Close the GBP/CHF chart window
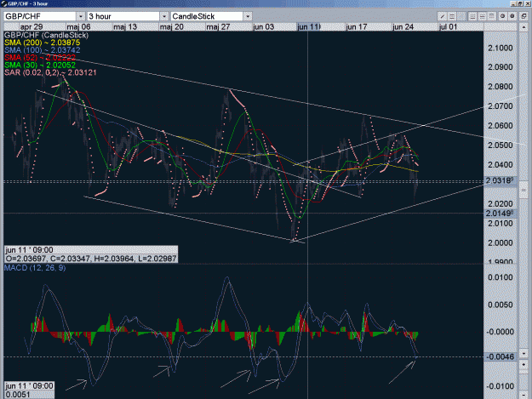The image size is (532, 399). point(527,3)
